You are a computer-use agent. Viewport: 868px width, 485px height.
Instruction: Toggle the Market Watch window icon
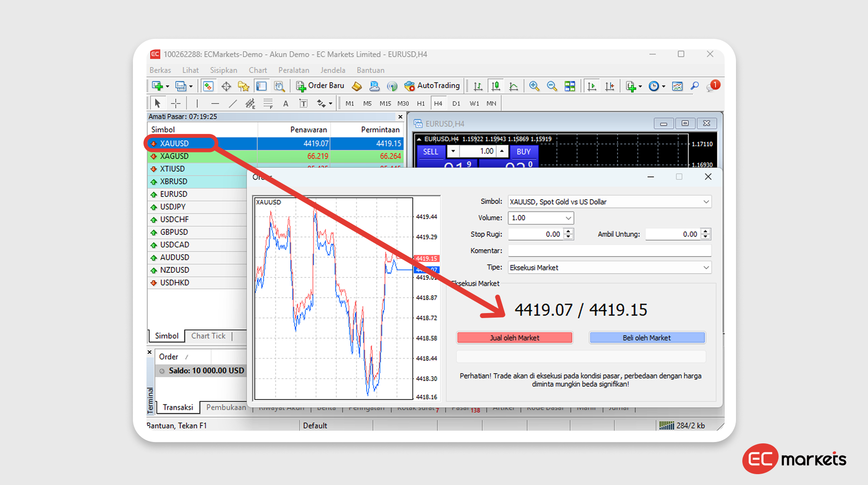tap(208, 86)
